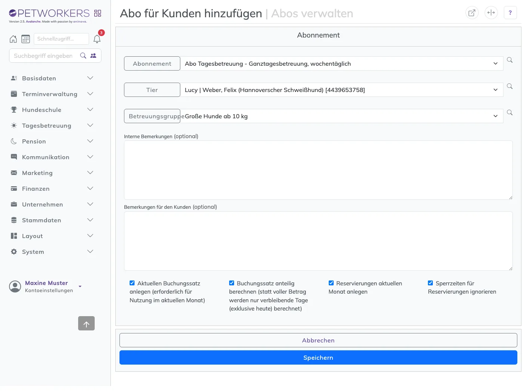Image resolution: width=532 pixels, height=392 pixels.
Task: Open help question mark button
Action: pyautogui.click(x=510, y=12)
